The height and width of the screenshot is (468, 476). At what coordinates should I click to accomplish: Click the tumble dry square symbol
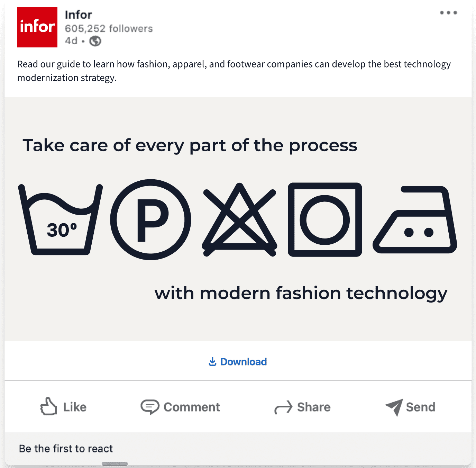point(325,219)
